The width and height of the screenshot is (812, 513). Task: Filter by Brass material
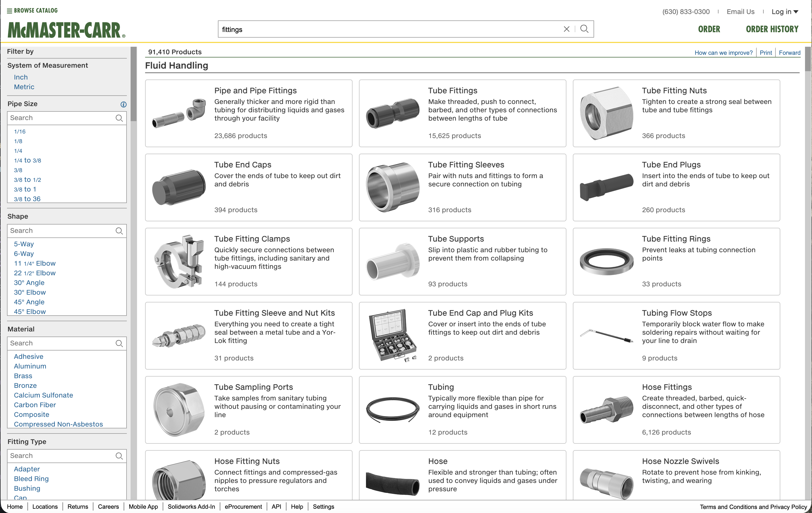(x=23, y=375)
